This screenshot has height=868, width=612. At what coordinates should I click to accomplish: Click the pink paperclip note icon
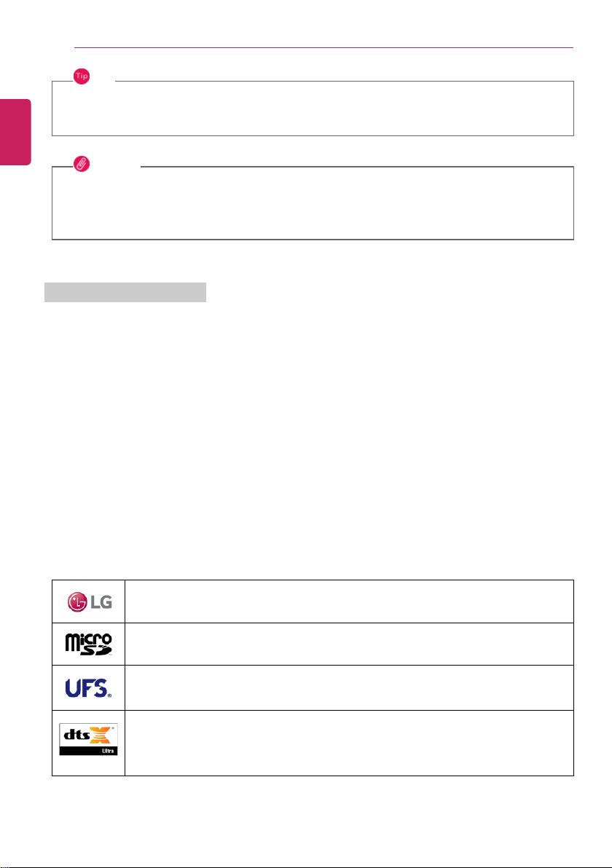82,163
